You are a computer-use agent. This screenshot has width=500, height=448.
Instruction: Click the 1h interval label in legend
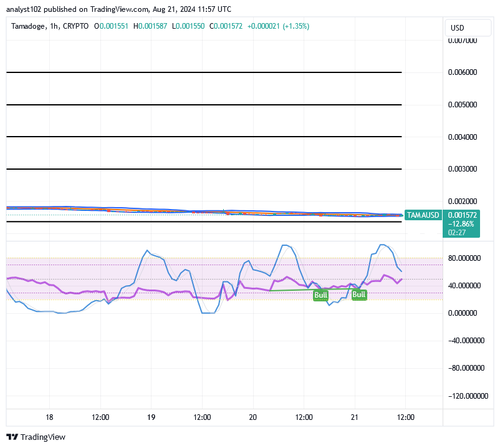(x=54, y=26)
